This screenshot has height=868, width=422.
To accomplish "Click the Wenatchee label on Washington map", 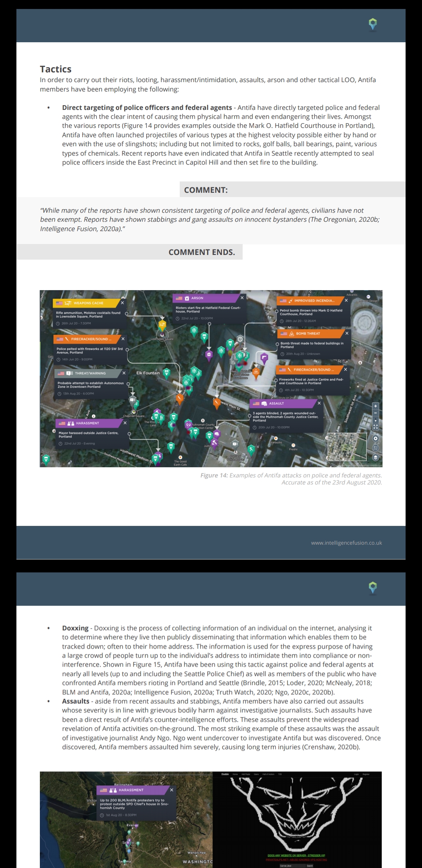I will 197,853.
